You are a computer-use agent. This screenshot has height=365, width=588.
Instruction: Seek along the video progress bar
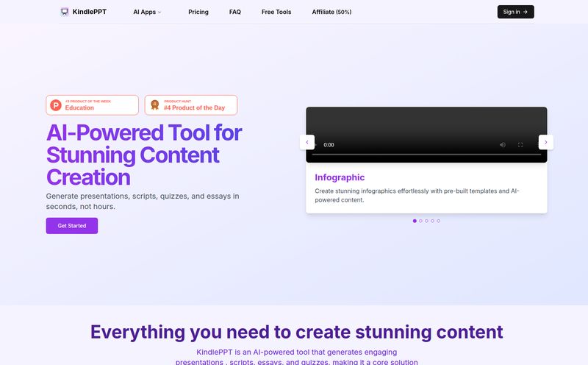pyautogui.click(x=426, y=155)
